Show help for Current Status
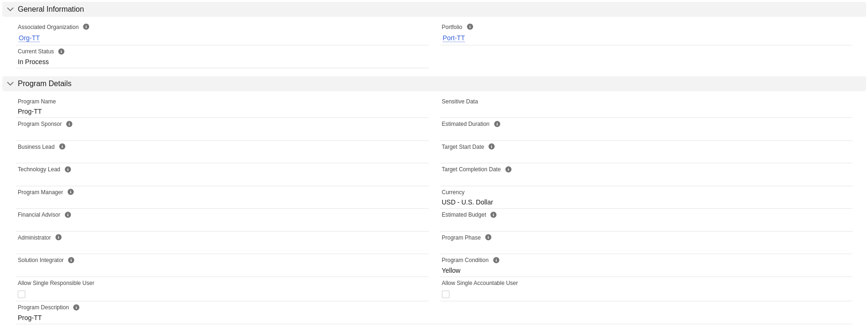The height and width of the screenshot is (328, 868). pos(61,51)
